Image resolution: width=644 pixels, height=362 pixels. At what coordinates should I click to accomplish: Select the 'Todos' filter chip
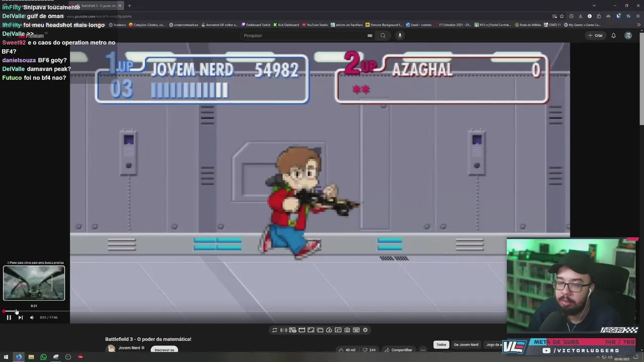pos(441,344)
